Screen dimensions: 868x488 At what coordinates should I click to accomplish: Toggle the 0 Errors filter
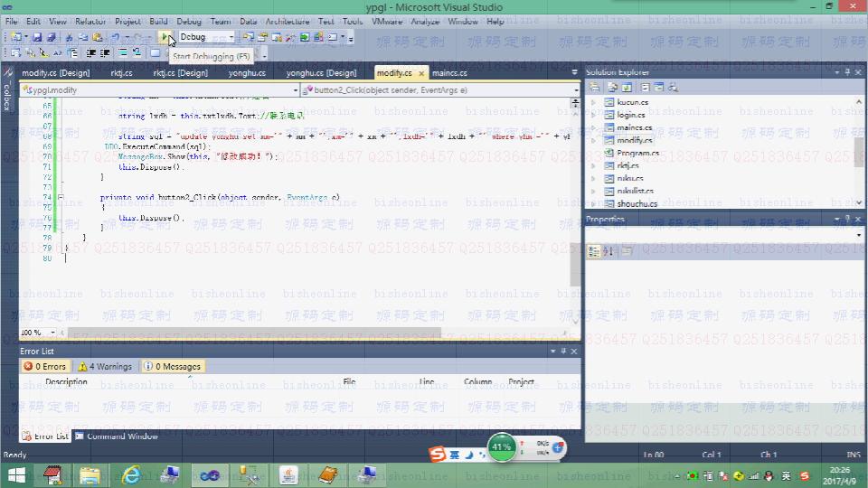[x=45, y=366]
